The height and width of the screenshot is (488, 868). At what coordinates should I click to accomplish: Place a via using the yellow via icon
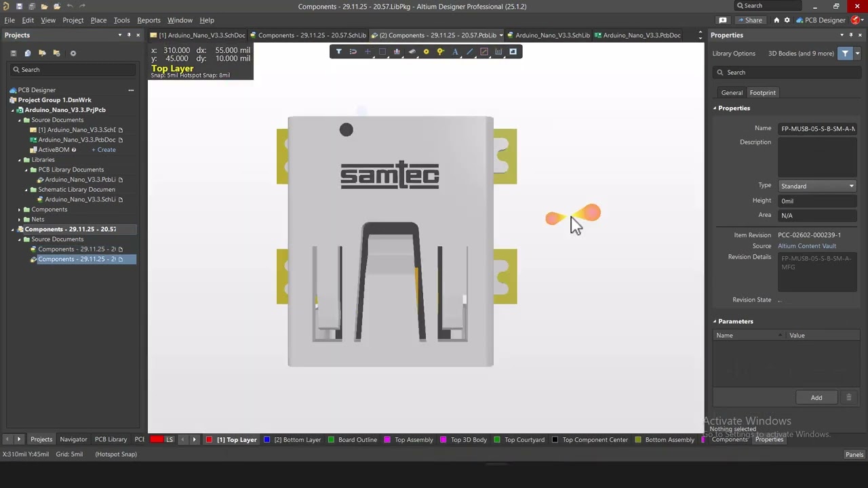pyautogui.click(x=441, y=52)
